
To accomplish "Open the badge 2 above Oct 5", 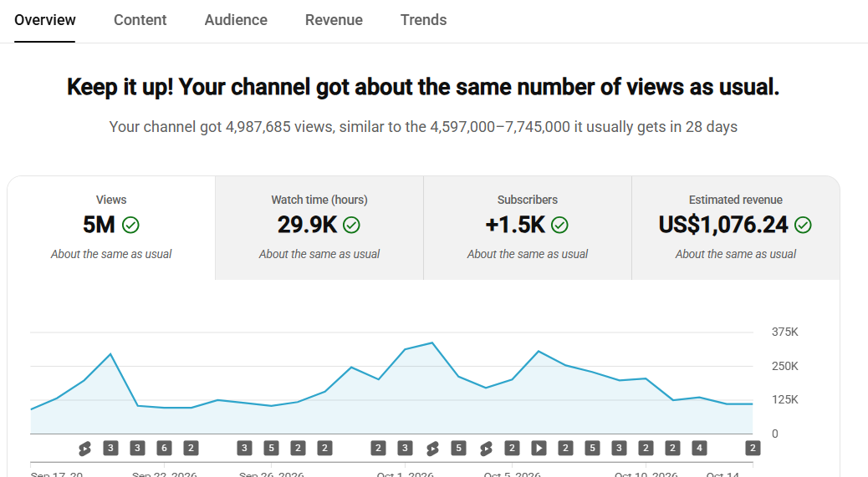I will pyautogui.click(x=512, y=449).
